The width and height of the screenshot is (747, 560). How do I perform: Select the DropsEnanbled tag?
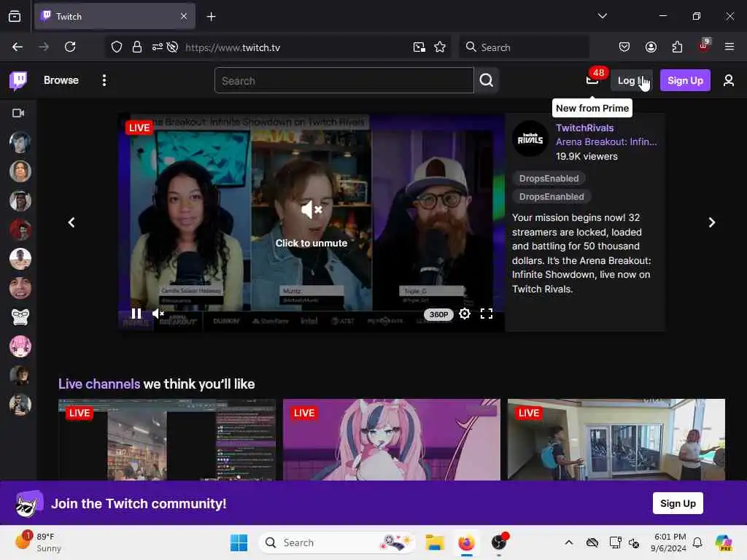click(551, 197)
